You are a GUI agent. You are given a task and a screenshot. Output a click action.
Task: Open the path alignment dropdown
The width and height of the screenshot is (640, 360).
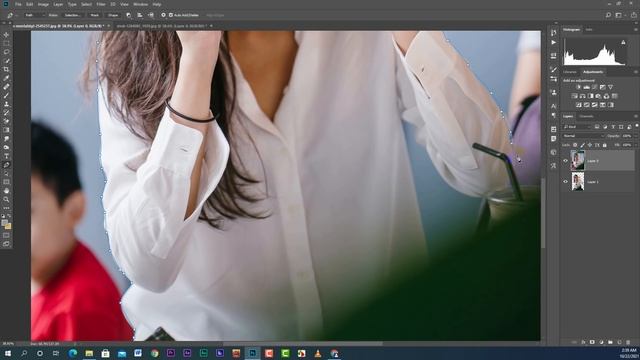pos(140,15)
